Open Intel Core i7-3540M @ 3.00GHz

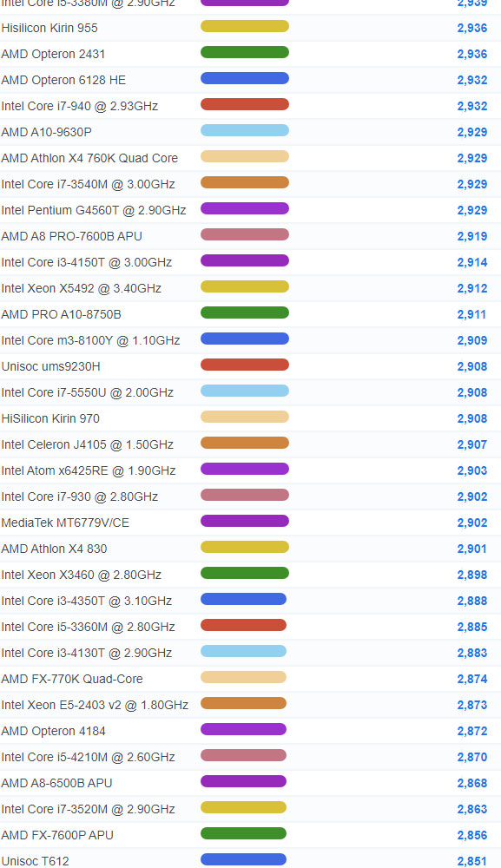coord(88,184)
